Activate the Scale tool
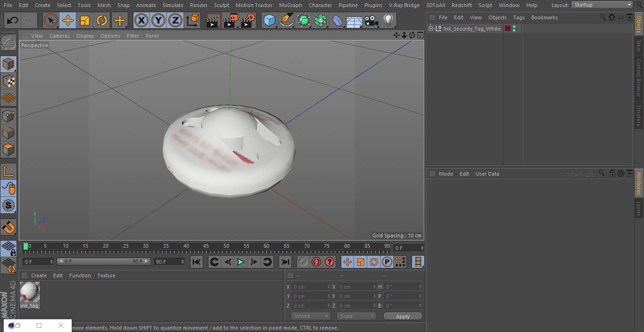Viewport: 644px width, 332px height. 85,21
